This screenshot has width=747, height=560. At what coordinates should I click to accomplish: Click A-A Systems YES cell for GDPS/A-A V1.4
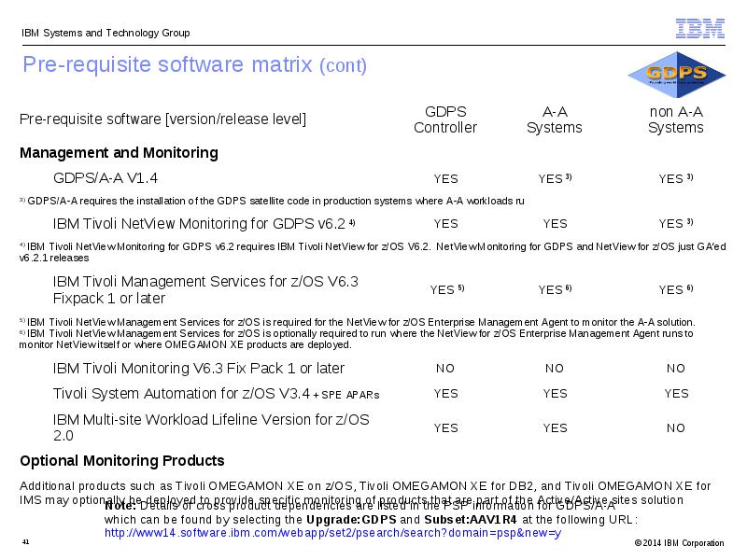point(555,178)
